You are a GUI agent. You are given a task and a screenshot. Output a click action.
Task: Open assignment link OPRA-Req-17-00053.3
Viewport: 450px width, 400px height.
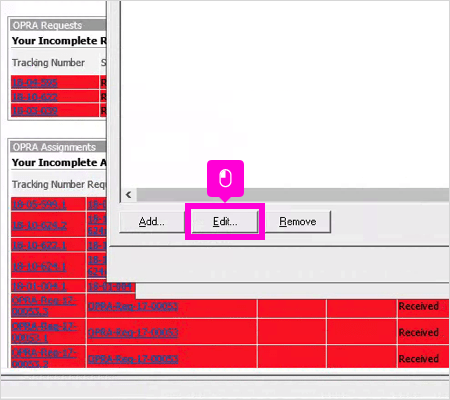tap(44, 306)
